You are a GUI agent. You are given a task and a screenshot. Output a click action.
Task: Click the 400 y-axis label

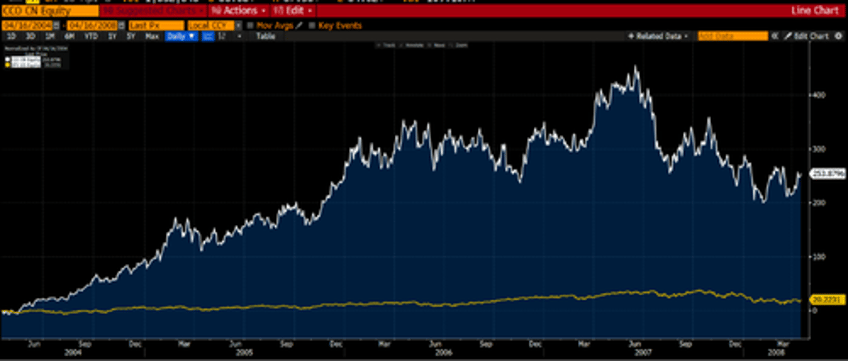[x=818, y=95]
